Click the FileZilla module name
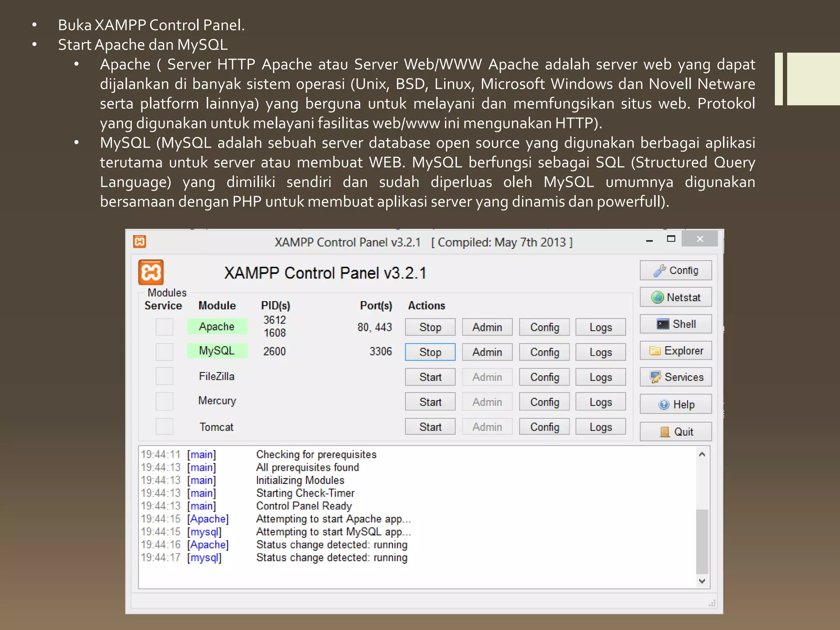This screenshot has width=840, height=630. tap(217, 376)
